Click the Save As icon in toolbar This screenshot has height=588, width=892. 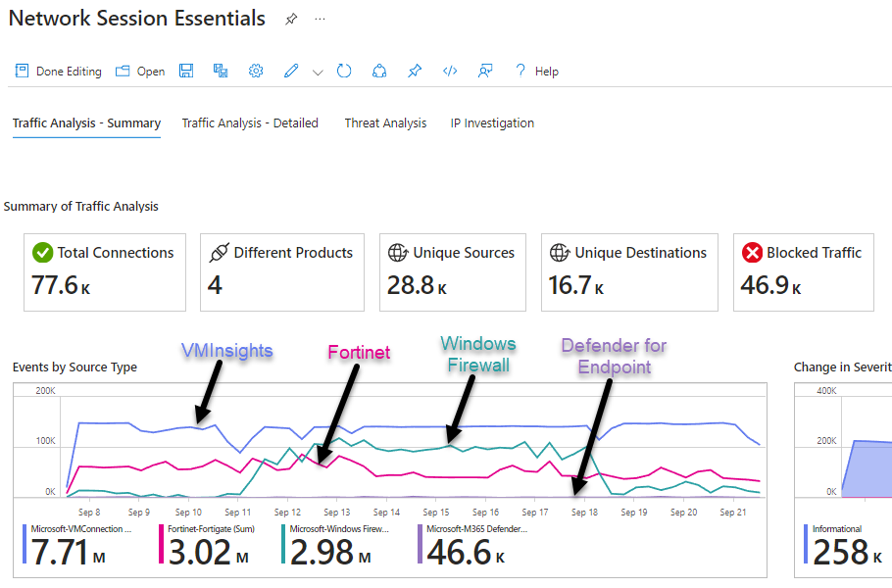pos(221,72)
